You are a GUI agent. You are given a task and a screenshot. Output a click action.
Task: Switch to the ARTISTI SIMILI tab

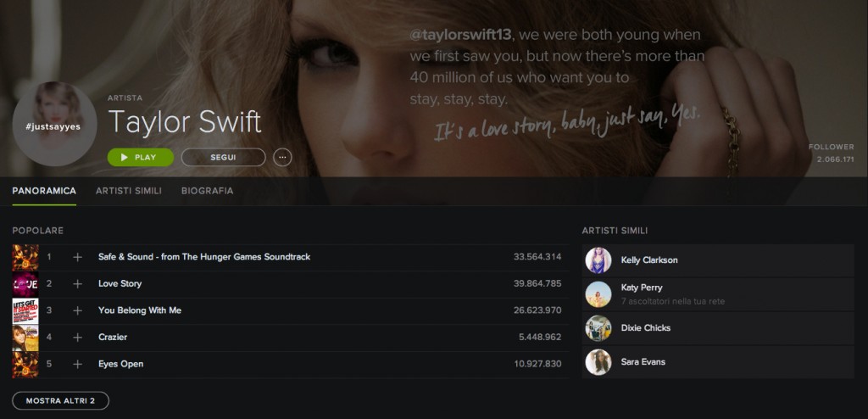(x=129, y=191)
